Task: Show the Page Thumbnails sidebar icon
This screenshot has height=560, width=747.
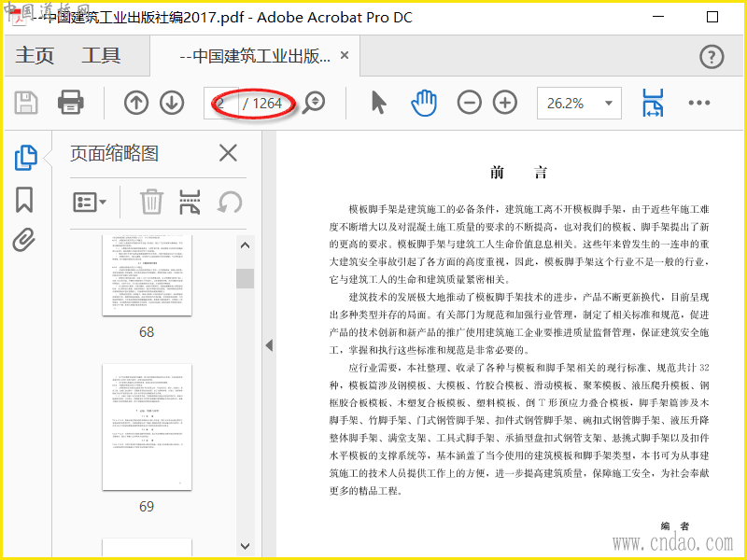Action: coord(26,158)
